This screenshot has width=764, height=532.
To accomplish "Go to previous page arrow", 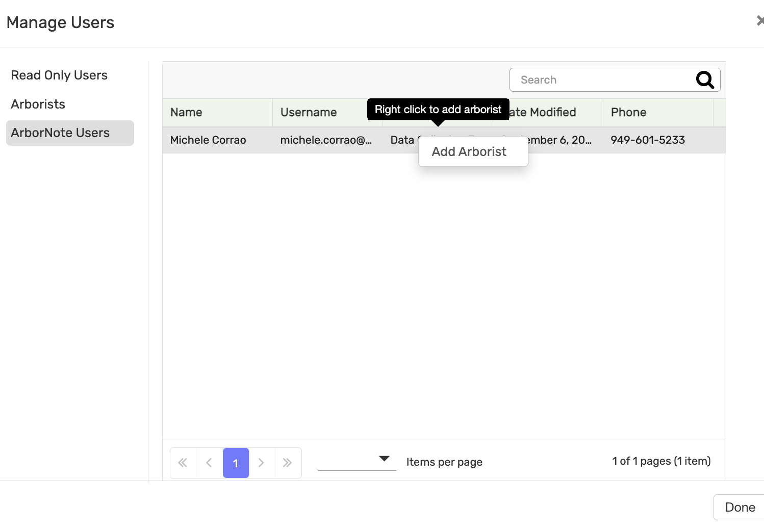I will pos(209,463).
